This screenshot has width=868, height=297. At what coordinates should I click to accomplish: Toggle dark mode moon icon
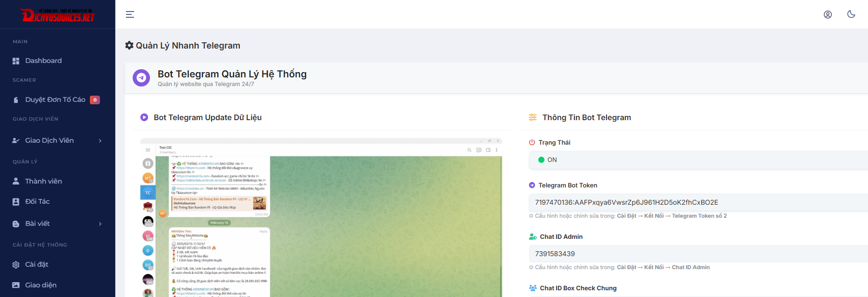point(851,14)
